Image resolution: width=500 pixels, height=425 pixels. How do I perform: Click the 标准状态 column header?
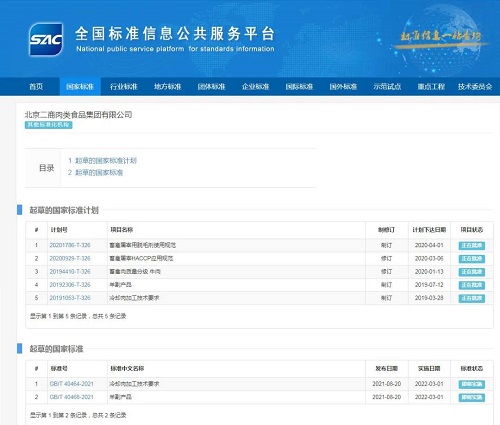pos(472,368)
